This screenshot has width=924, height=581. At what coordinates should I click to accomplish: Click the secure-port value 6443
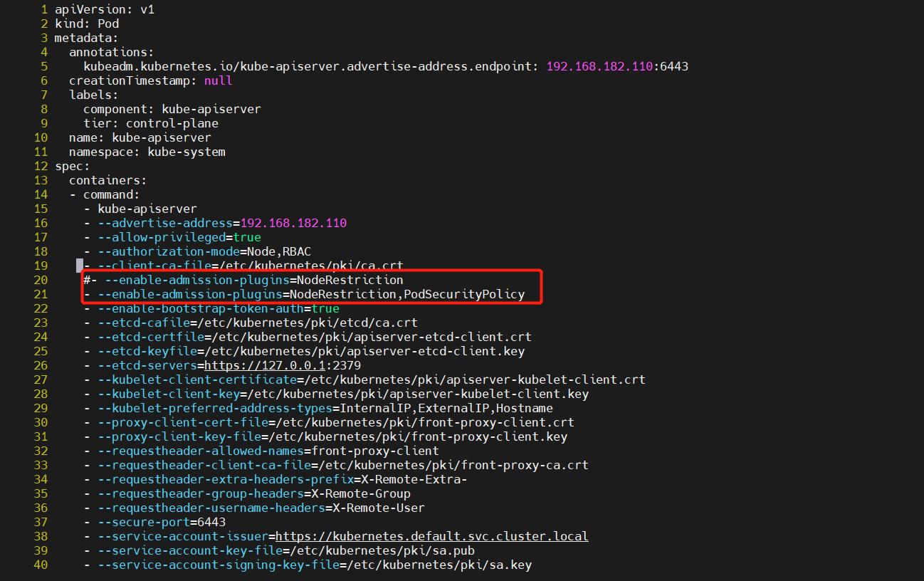point(211,522)
